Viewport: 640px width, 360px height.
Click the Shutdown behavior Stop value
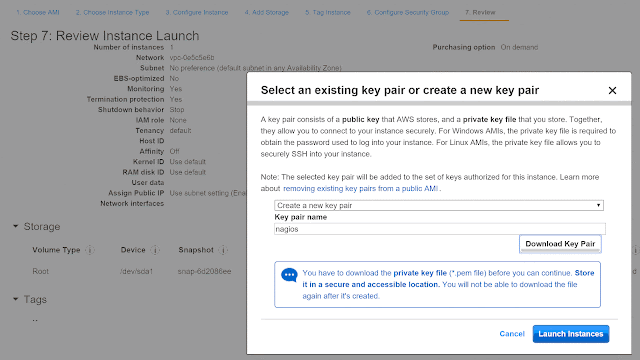177,110
